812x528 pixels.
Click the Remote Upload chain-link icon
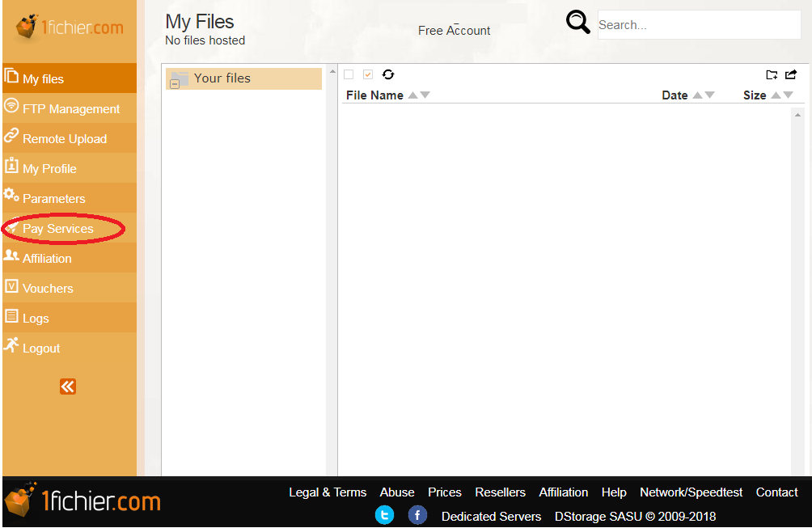pyautogui.click(x=11, y=136)
